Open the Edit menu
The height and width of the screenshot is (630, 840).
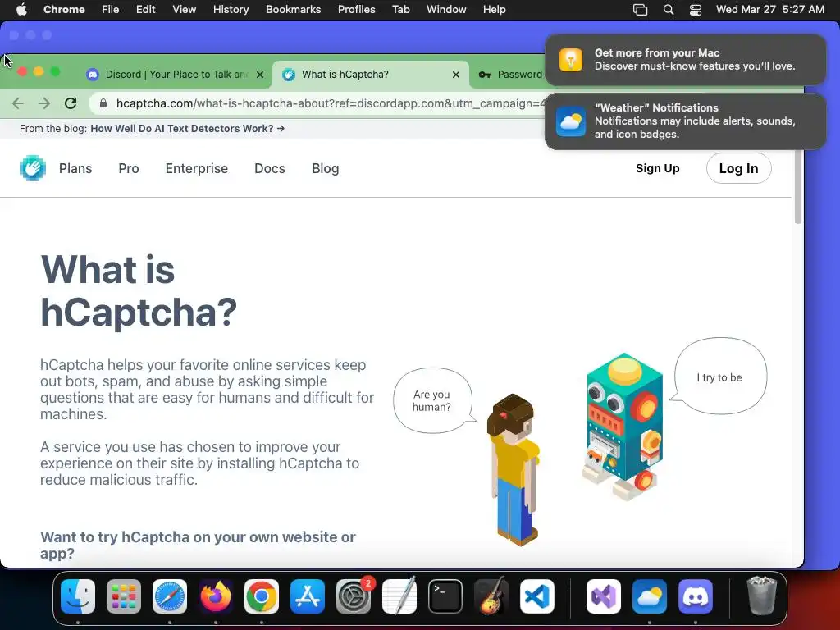point(146,10)
